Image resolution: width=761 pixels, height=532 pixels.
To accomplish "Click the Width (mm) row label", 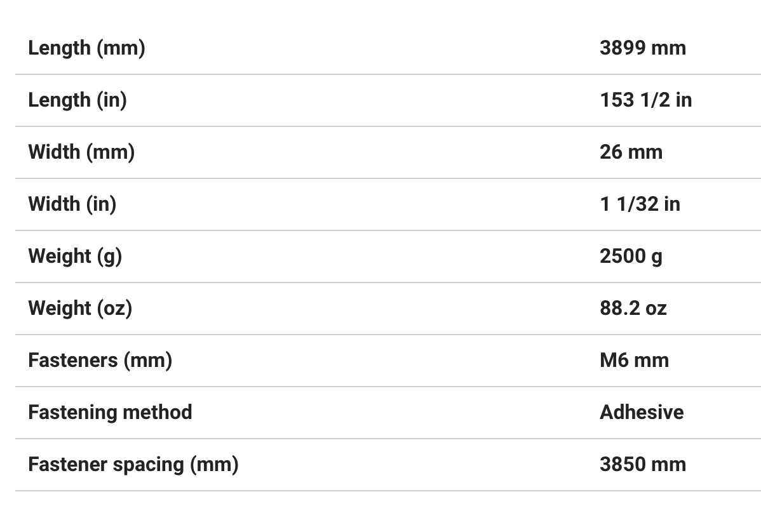I will (81, 152).
